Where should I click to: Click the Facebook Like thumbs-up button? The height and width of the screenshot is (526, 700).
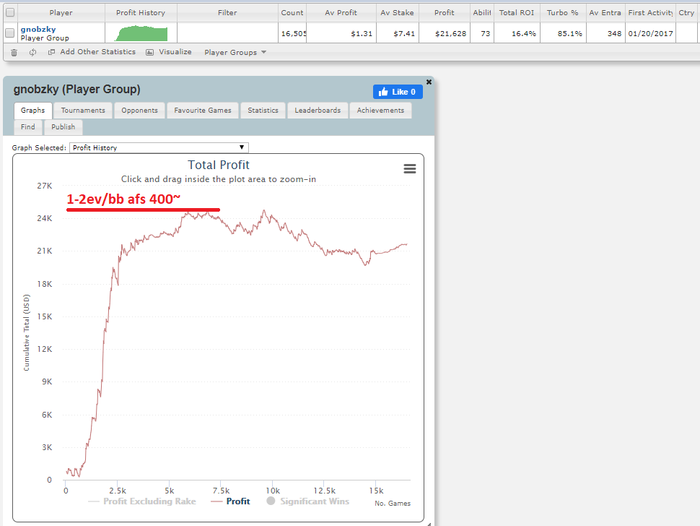[x=398, y=92]
